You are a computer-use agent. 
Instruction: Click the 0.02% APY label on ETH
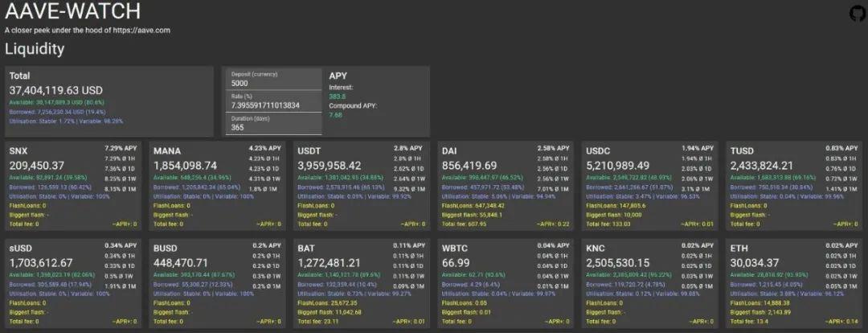(x=842, y=245)
